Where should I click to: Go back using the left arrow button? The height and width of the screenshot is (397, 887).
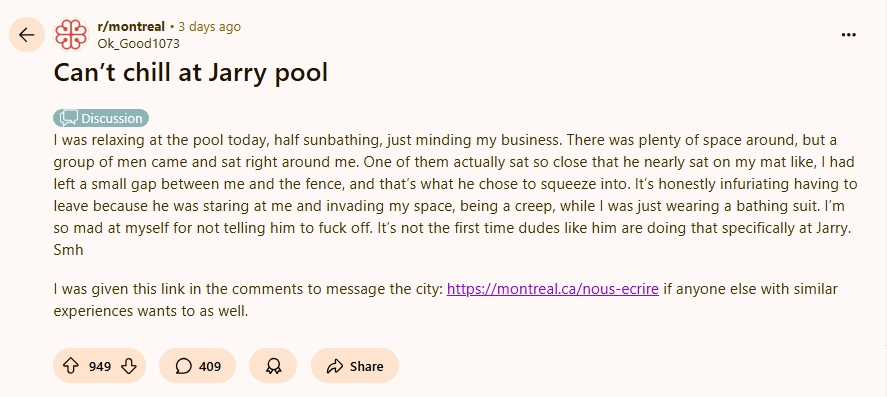(x=27, y=35)
